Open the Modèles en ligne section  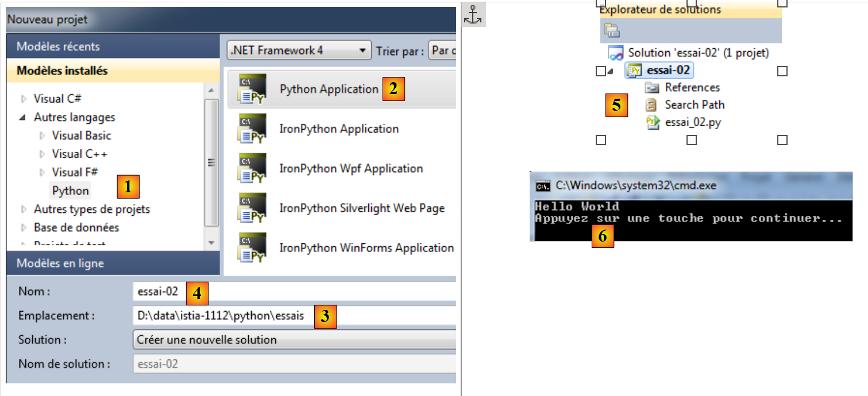tap(60, 263)
